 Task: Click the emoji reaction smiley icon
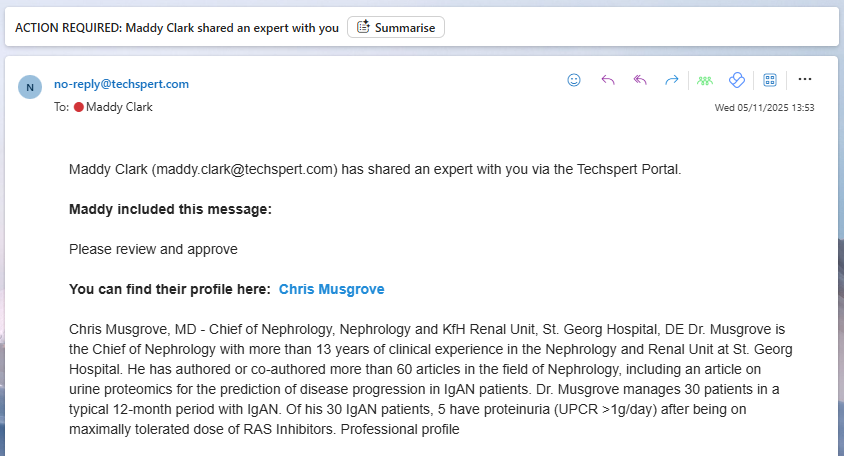pyautogui.click(x=574, y=80)
